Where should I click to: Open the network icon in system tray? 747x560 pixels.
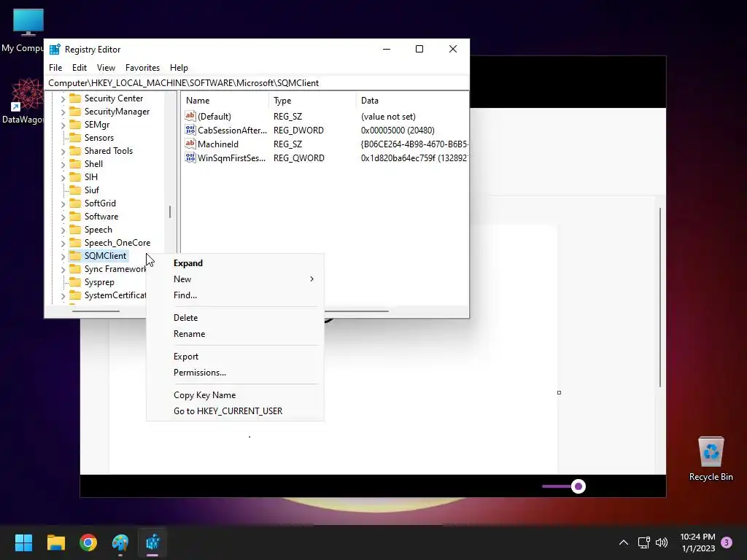[x=643, y=542]
